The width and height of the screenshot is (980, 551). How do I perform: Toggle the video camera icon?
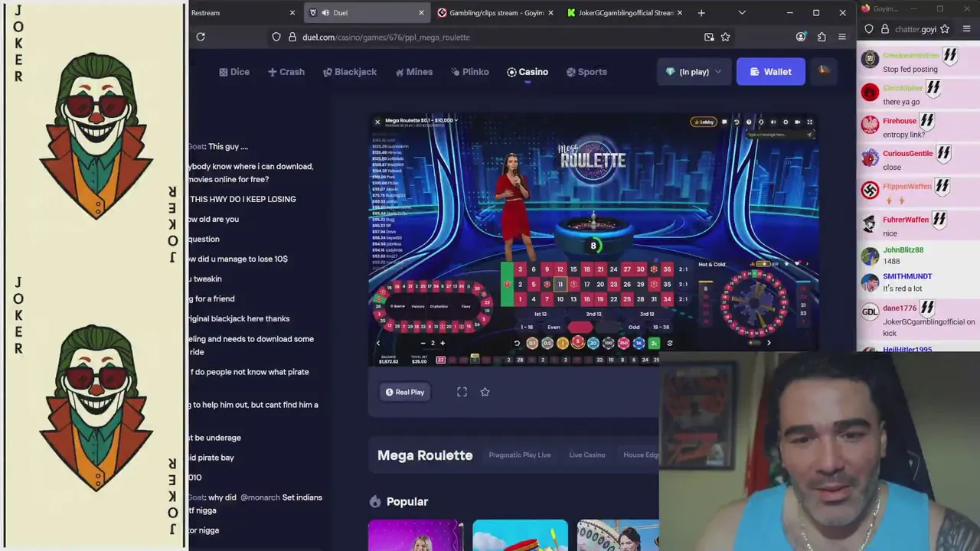798,122
